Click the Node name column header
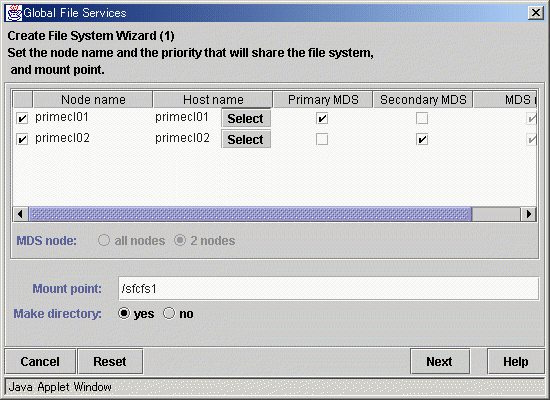 pos(93,100)
